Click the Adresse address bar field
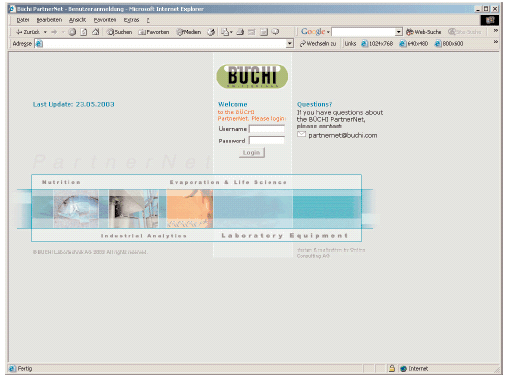 [x=164, y=44]
